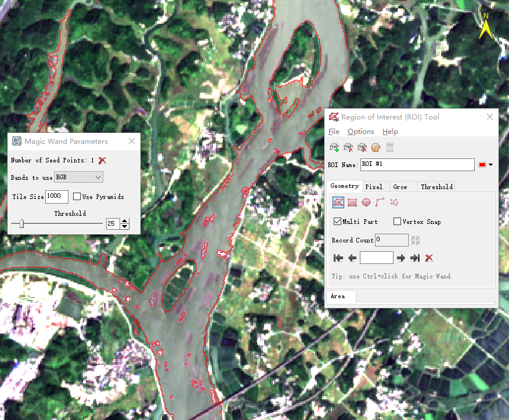Delete current record with red X

pyautogui.click(x=429, y=258)
